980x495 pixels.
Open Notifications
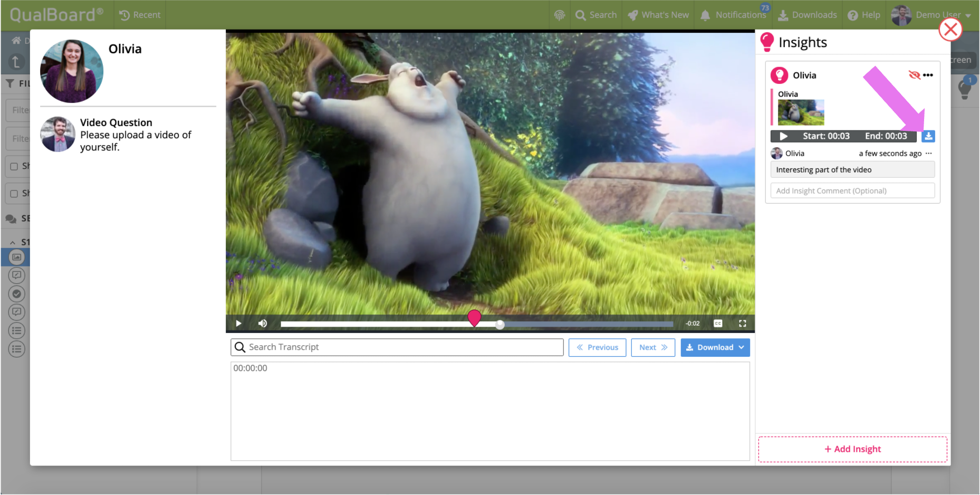pos(734,15)
